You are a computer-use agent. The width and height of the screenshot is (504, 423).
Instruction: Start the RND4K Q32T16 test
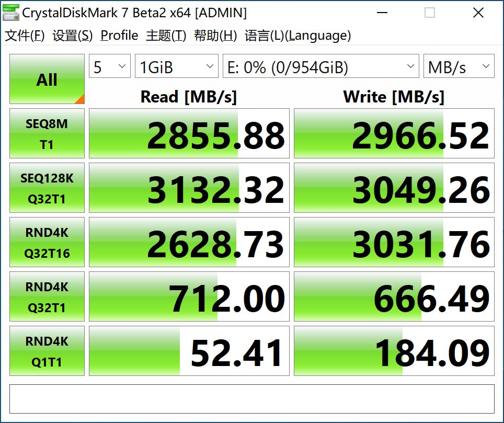pos(47,242)
